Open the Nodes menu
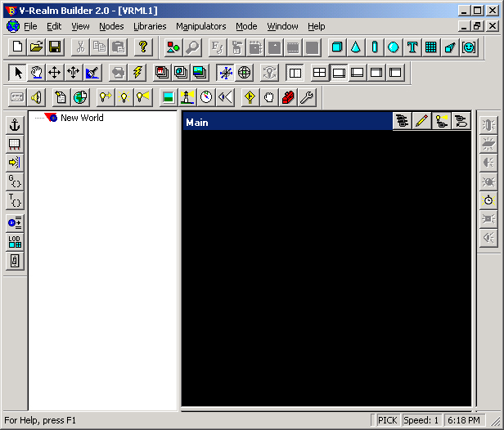Viewport: 504px width, 430px height. click(x=111, y=26)
